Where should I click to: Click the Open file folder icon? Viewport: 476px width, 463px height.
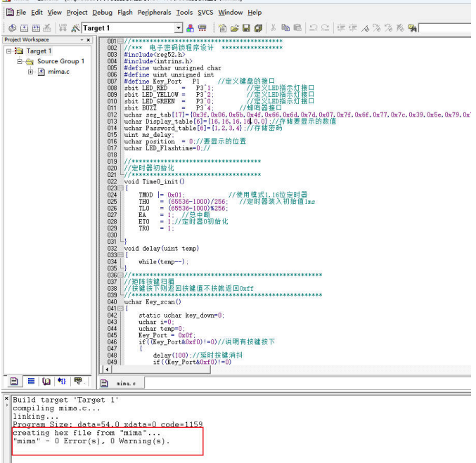235,28
